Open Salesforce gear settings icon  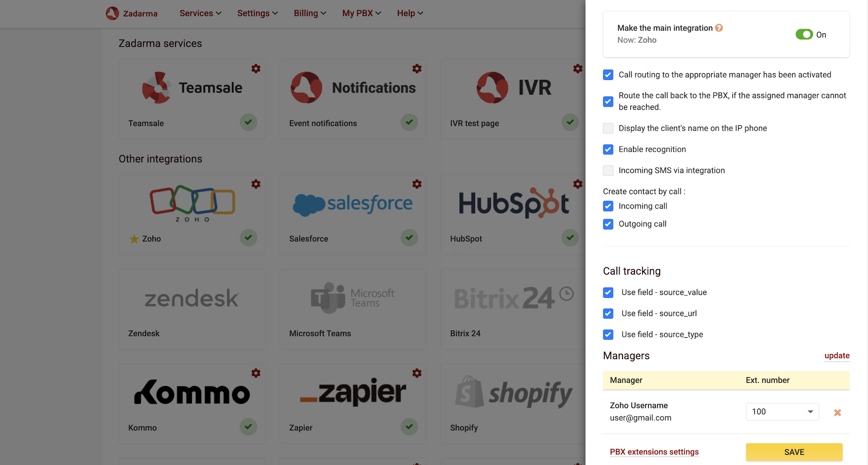417,184
